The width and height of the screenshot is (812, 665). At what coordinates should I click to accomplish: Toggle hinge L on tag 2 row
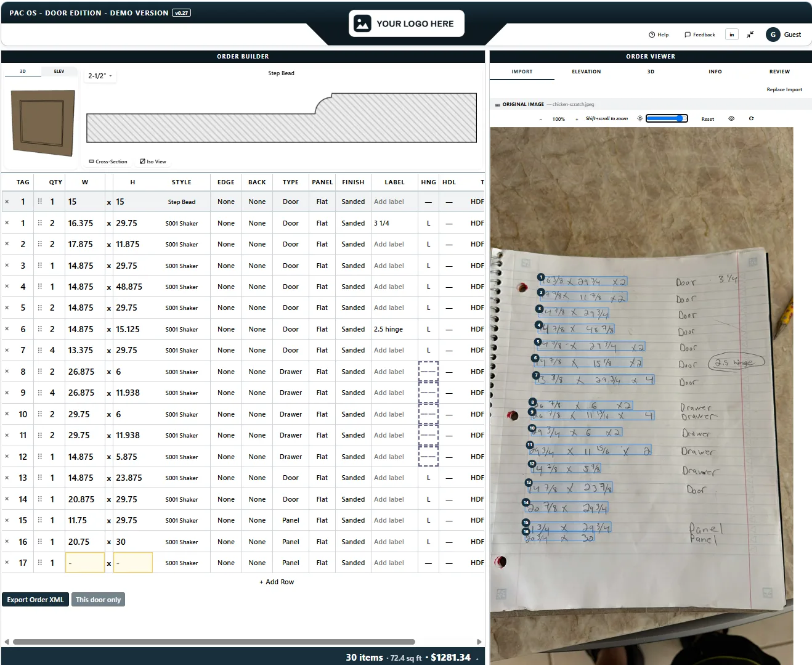(x=428, y=244)
